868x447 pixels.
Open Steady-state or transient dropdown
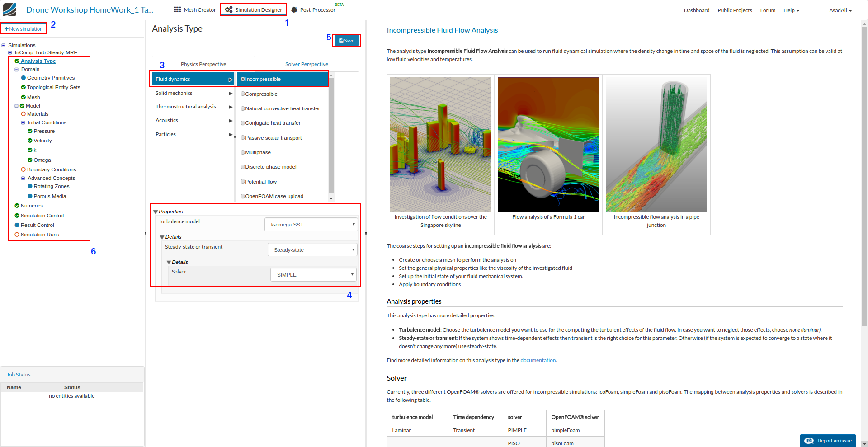click(312, 250)
